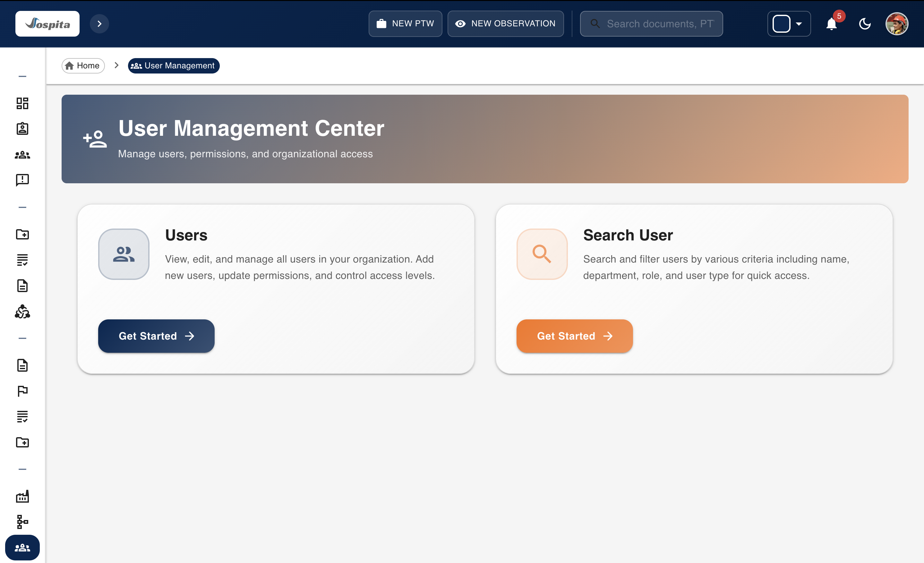Image resolution: width=924 pixels, height=563 pixels.
Task: Expand the sidebar with chevron button
Action: 99,24
